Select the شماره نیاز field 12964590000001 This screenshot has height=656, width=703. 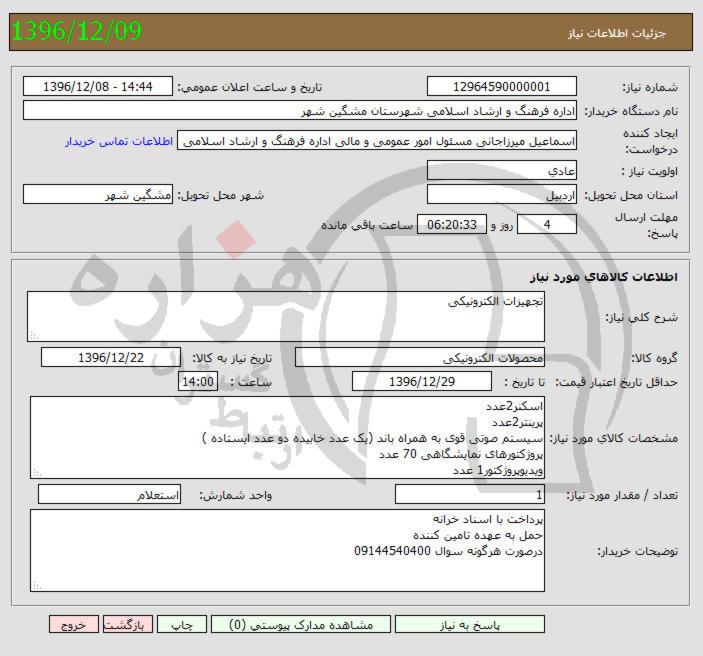[502, 86]
